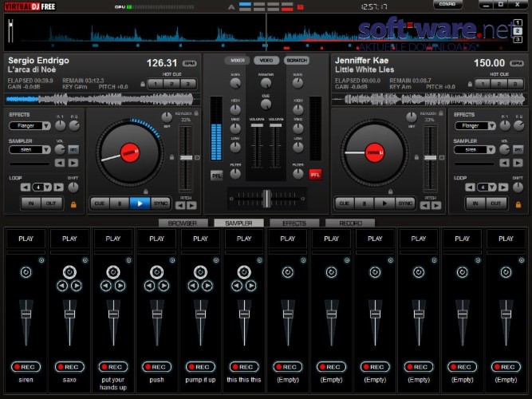Click left deck track waveform overview
Screen dimensions: 532x399
click(x=100, y=100)
